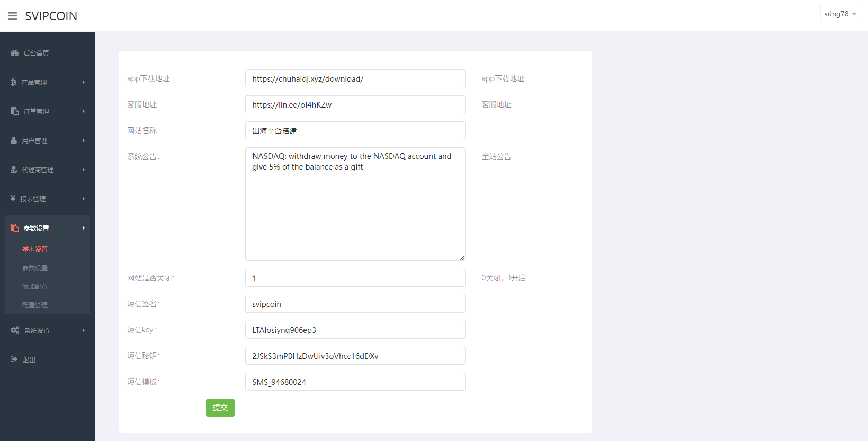Click the textarea resize handle corner
This screenshot has width=868, height=441.
pyautogui.click(x=462, y=258)
